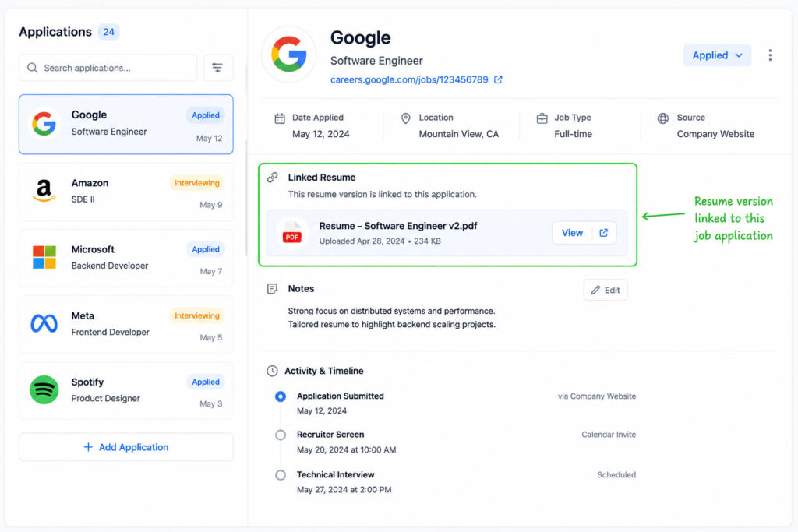Select the Recruiter Screen timeline marker

tap(281, 435)
